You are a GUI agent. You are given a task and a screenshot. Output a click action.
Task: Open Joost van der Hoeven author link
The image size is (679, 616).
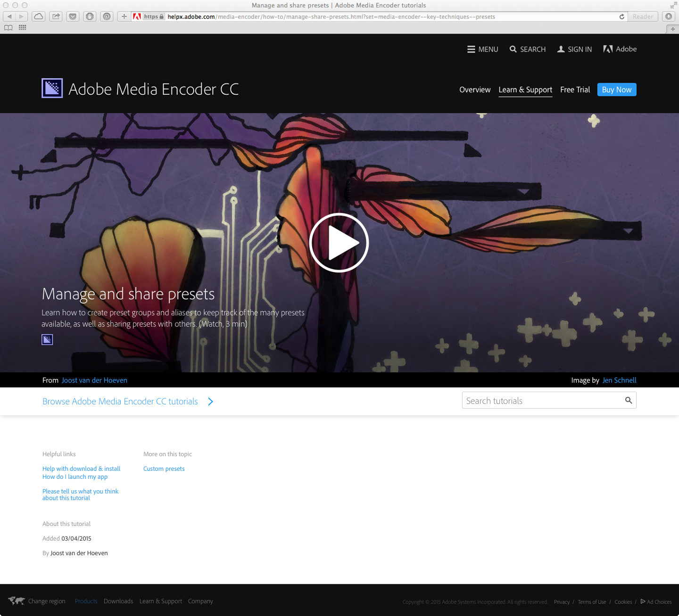click(x=94, y=380)
